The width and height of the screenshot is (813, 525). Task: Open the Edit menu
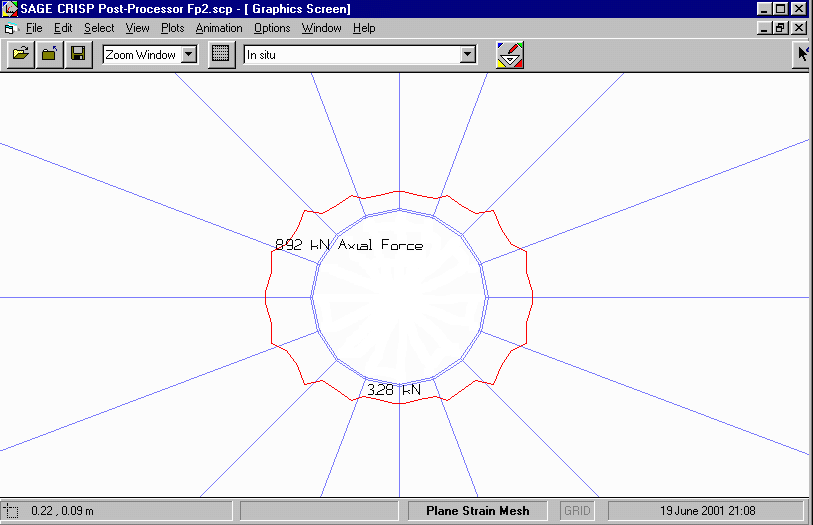tap(63, 28)
